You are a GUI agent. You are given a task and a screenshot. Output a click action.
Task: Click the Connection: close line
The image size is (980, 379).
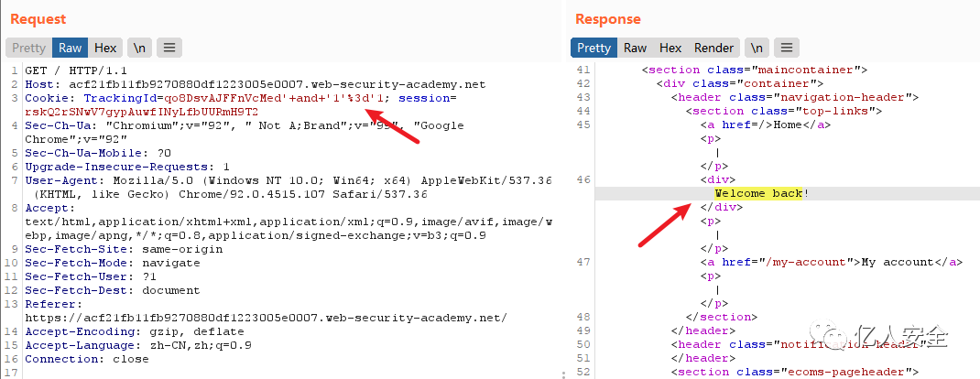87,359
